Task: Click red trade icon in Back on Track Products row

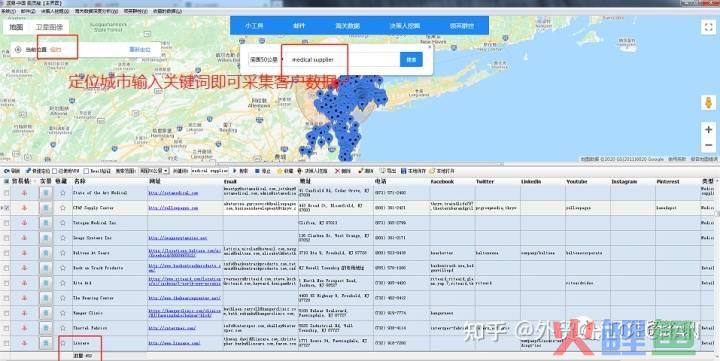Action: [24, 268]
